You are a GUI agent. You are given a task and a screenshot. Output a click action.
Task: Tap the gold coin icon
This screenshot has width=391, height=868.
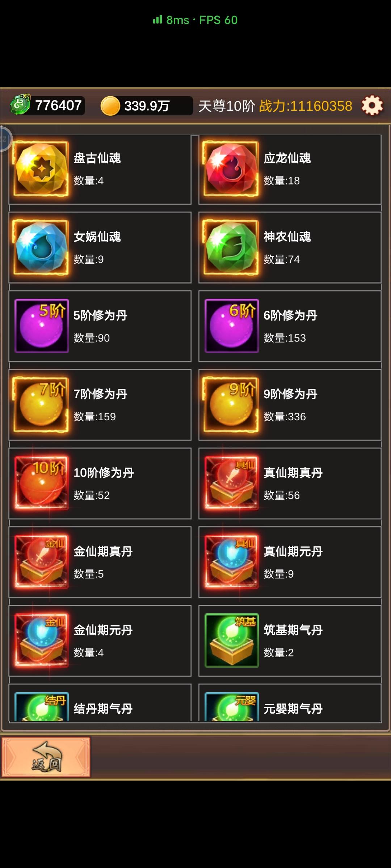[x=110, y=106]
